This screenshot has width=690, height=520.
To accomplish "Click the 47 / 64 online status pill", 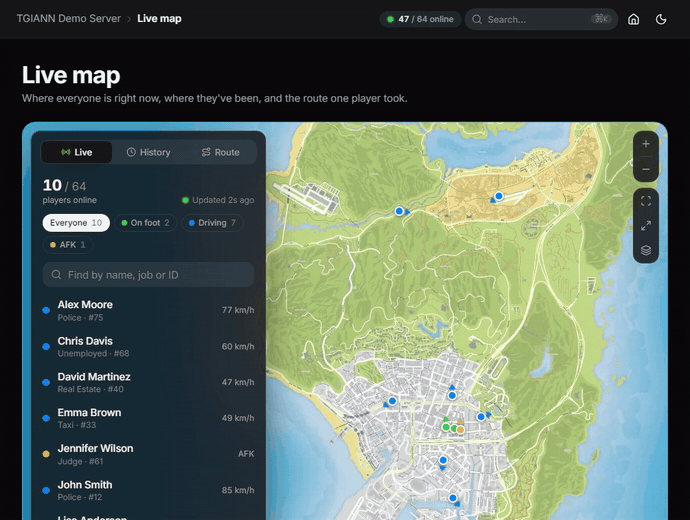I will pyautogui.click(x=420, y=19).
